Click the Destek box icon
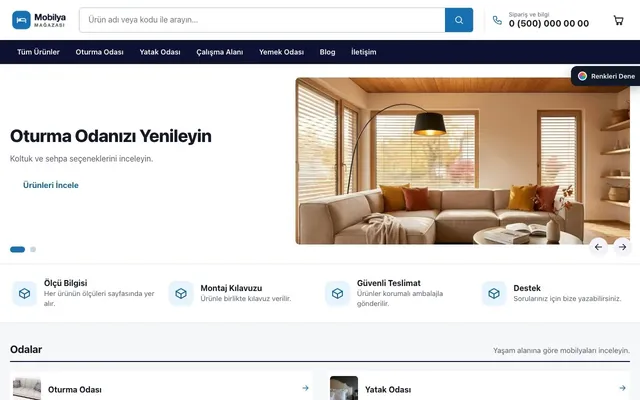The height and width of the screenshot is (400, 640). (494, 293)
